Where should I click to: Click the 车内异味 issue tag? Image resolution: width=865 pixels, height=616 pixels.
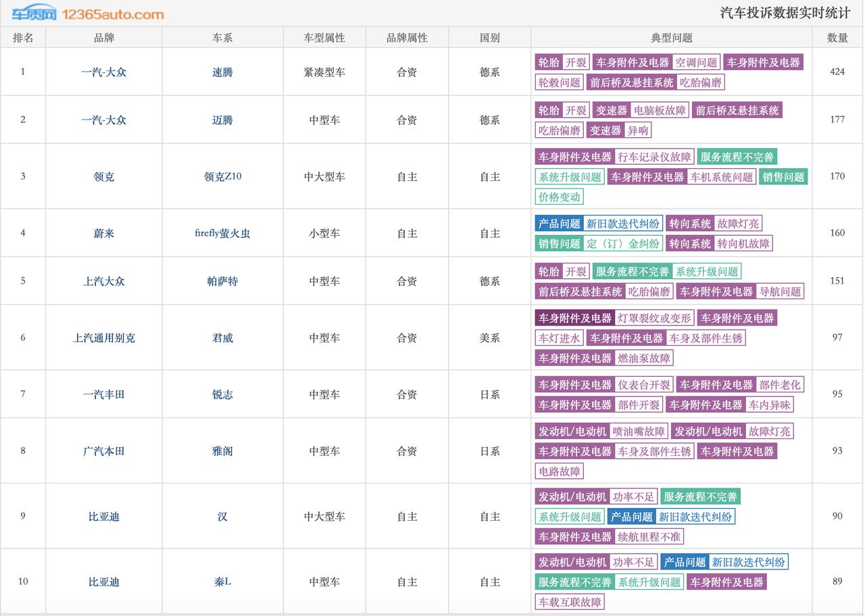click(x=770, y=405)
